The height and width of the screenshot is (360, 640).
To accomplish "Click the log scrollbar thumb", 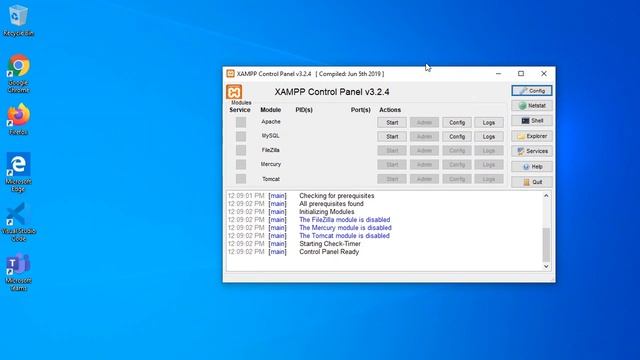I will (x=546, y=245).
